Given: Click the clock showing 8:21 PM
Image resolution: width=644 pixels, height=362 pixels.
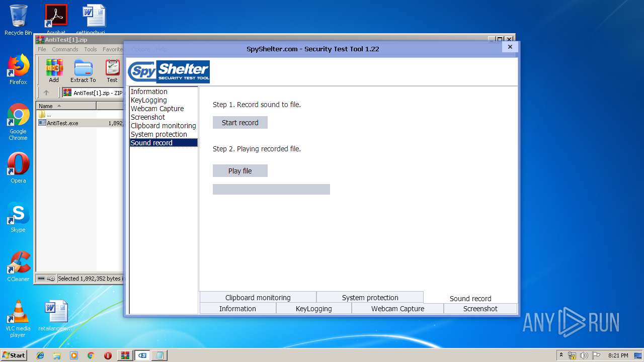Looking at the screenshot, I should [618, 355].
